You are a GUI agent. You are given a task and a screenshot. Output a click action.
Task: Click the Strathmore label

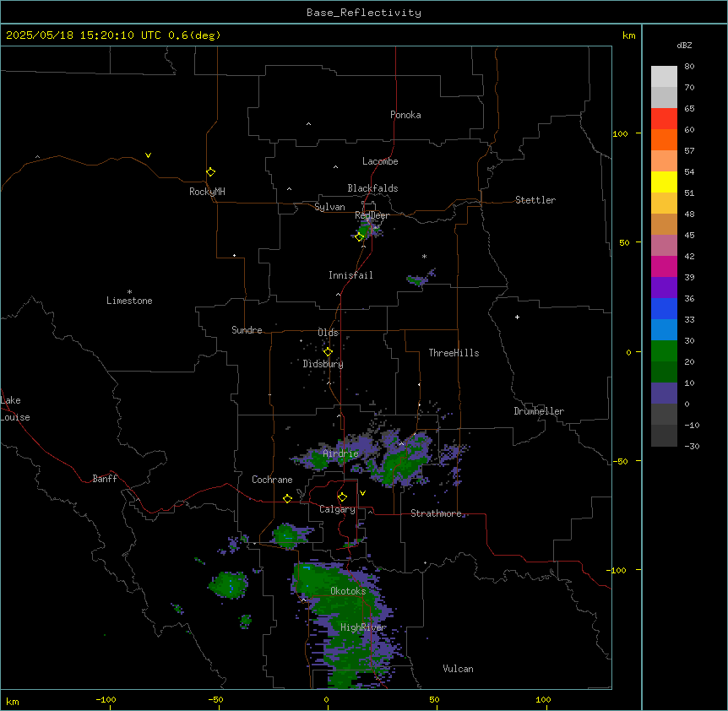click(x=436, y=513)
